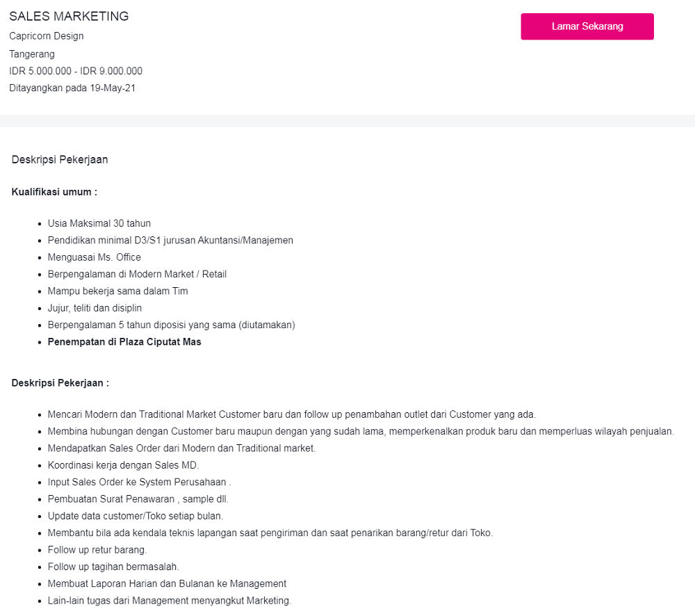Click the Deskripsi Pekerjaan section title

click(x=60, y=160)
